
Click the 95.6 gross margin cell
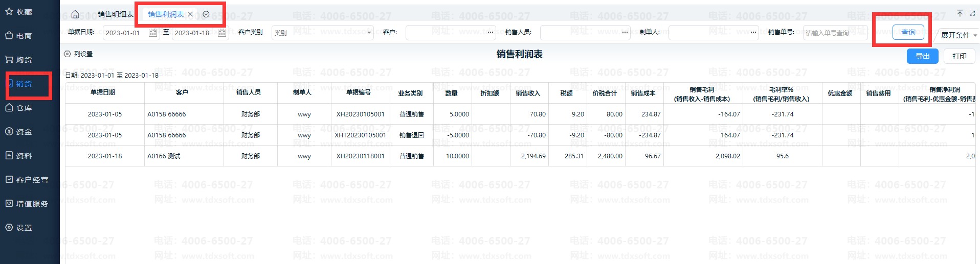pos(783,156)
